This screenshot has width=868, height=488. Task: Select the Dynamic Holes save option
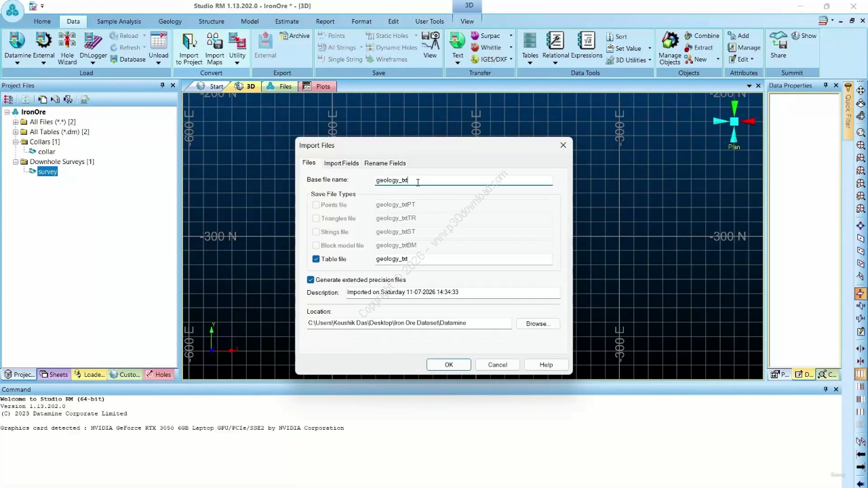391,47
